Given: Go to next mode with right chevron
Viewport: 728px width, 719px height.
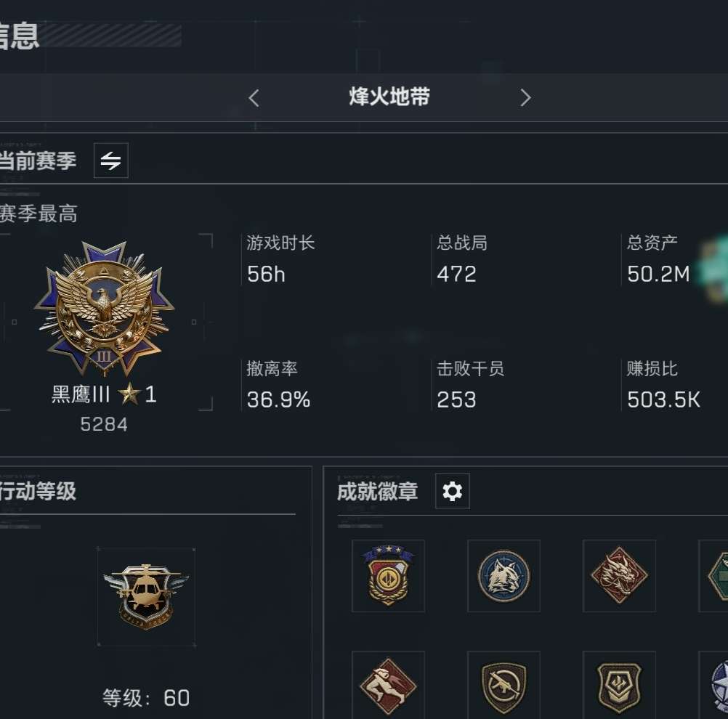Looking at the screenshot, I should tap(525, 97).
